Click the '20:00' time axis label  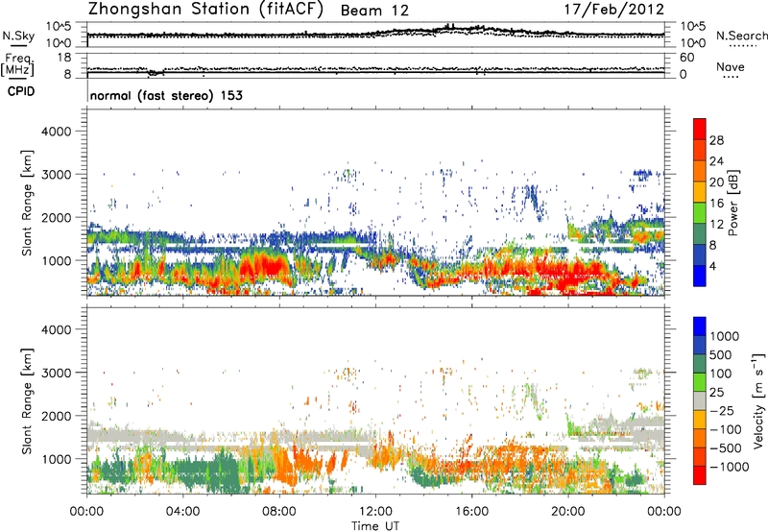point(567,512)
